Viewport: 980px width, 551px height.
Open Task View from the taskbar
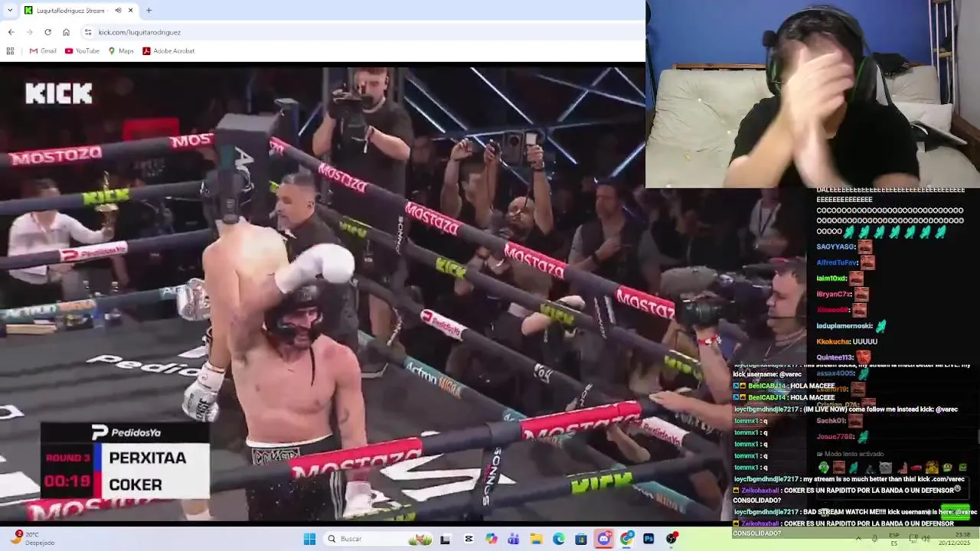point(445,539)
